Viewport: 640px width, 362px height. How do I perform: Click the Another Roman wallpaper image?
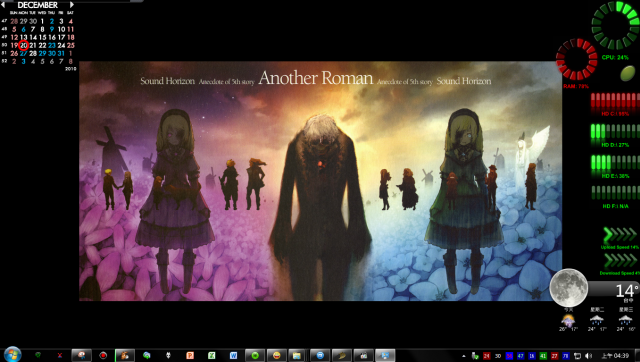point(320,181)
